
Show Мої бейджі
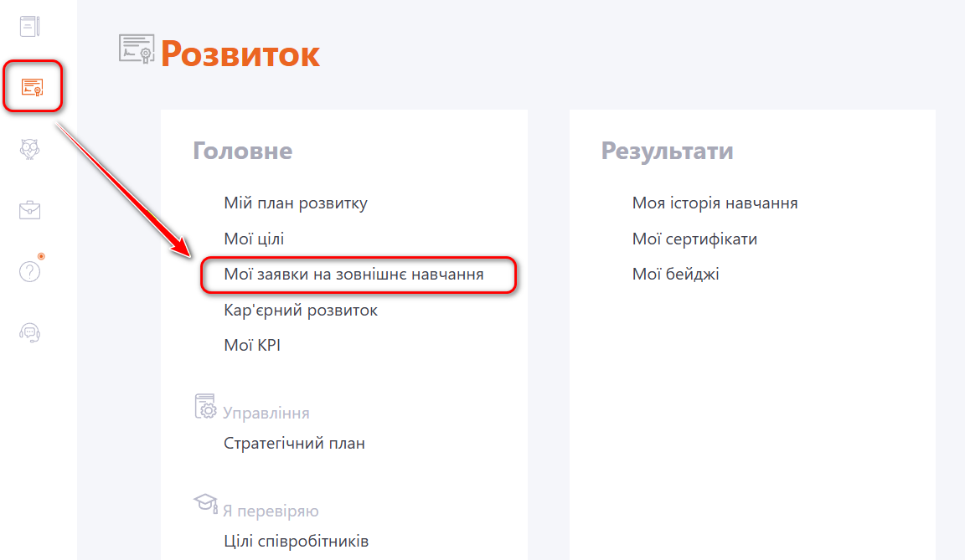coord(675,274)
